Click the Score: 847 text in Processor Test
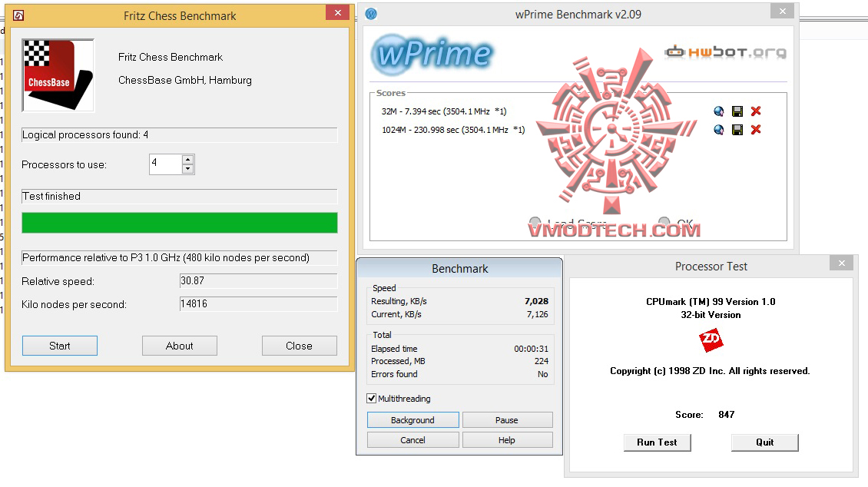868x487 pixels. pos(704,415)
